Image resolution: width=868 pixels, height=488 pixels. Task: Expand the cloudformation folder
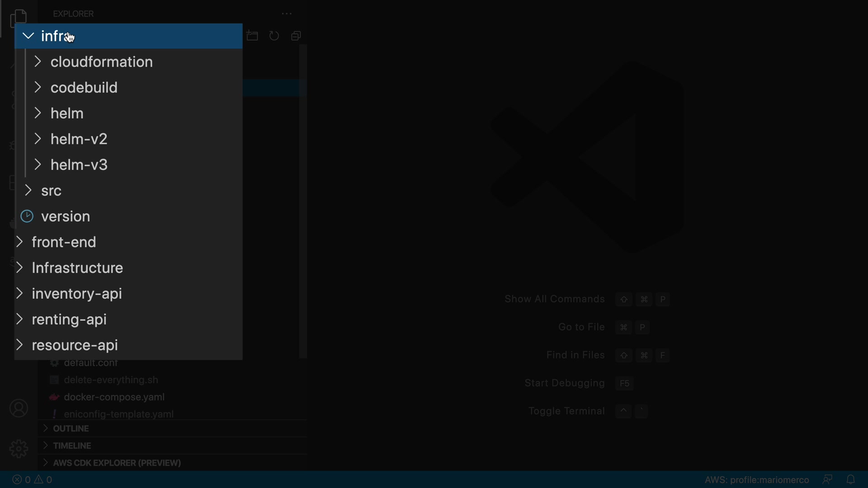point(101,62)
